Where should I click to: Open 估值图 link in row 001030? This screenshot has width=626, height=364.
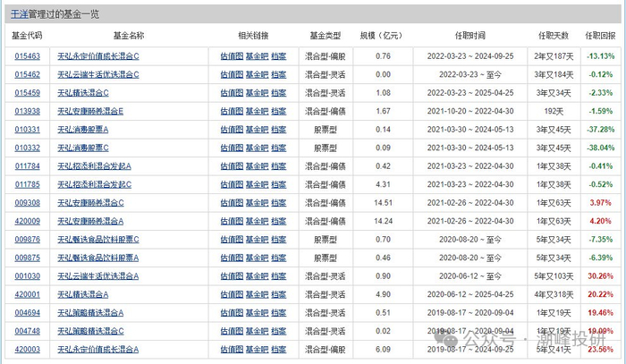[x=232, y=276]
